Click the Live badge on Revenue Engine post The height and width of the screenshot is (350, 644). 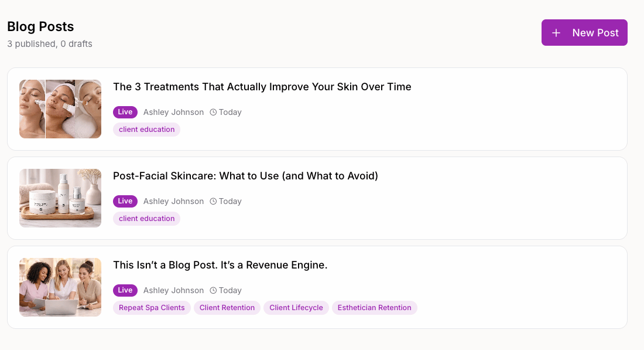tap(125, 290)
